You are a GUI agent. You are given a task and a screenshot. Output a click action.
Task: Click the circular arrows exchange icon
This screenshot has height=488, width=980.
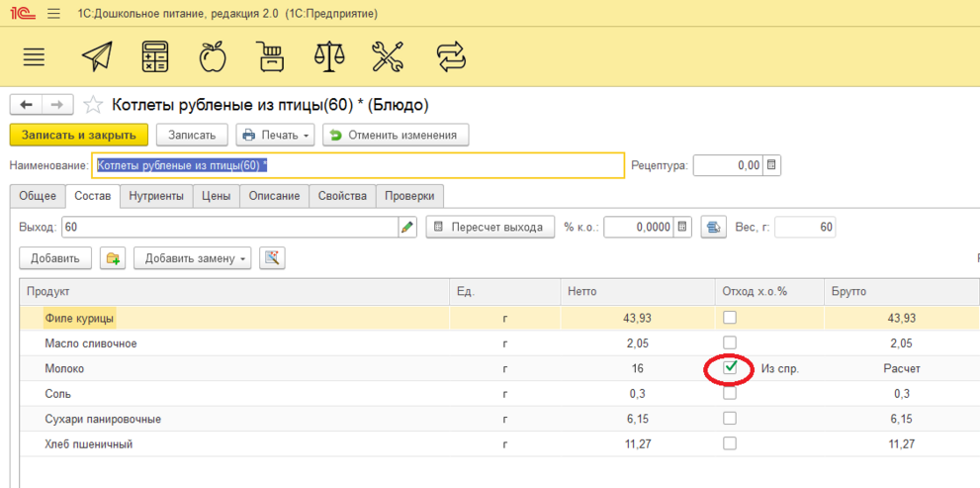tap(450, 56)
